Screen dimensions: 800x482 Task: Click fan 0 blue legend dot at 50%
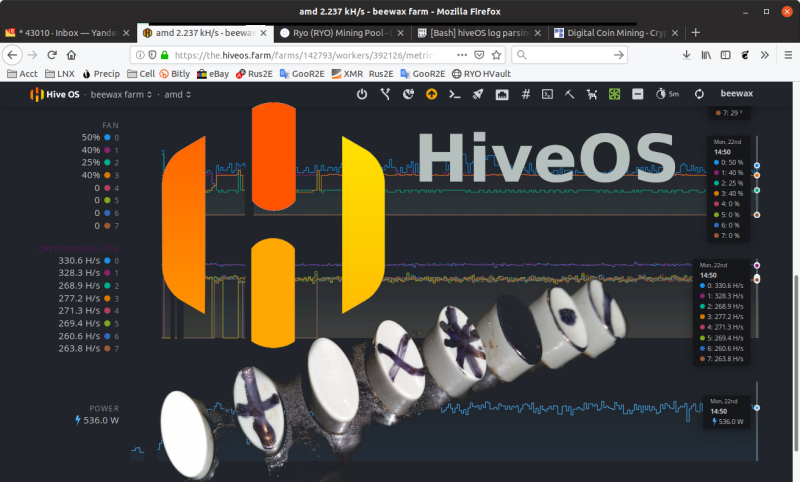[107, 138]
